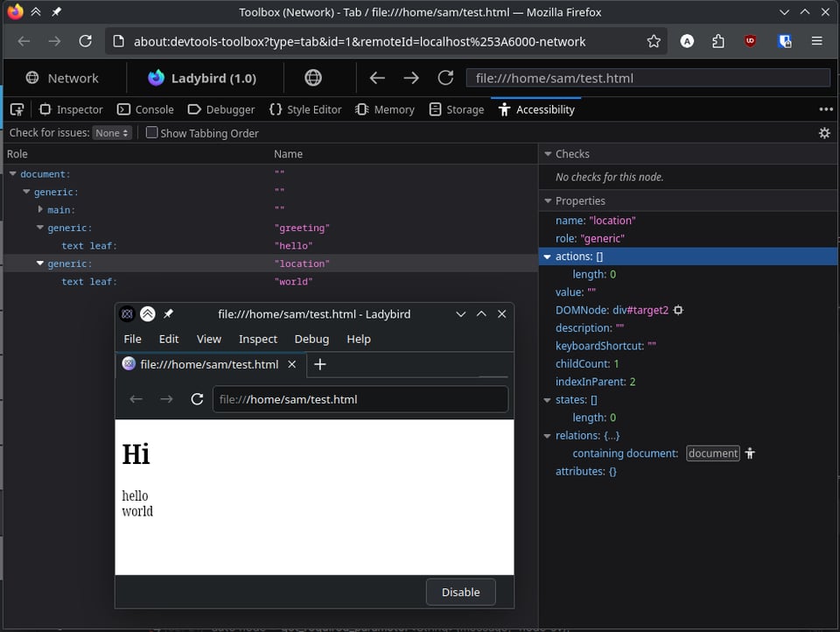Viewport: 840px width, 632px height.
Task: Open the Check for issues None dropdown
Action: click(x=113, y=133)
